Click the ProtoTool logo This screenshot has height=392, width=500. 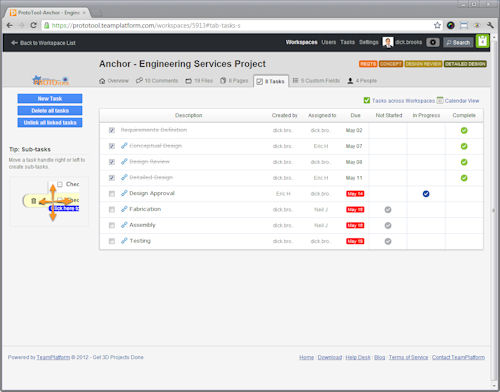tap(50, 80)
